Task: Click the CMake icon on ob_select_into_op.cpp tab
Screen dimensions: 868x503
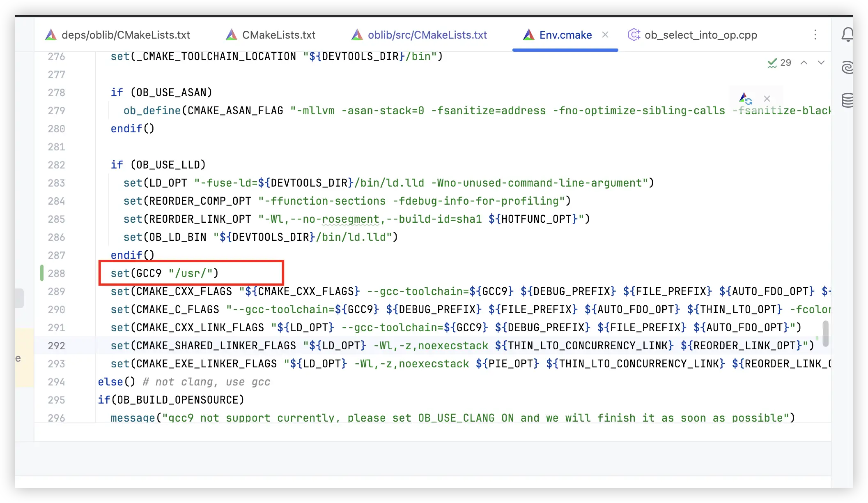Action: [634, 35]
